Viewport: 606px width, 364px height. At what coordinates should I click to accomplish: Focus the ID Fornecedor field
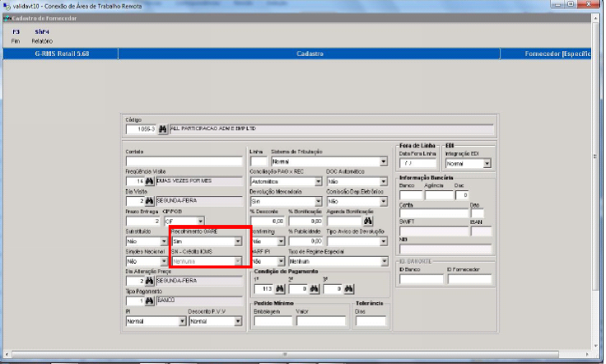(x=469, y=279)
